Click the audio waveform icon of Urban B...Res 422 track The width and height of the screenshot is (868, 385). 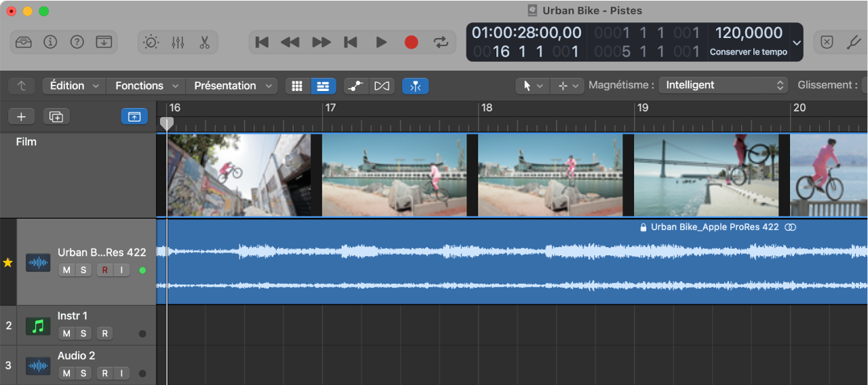pyautogui.click(x=38, y=263)
